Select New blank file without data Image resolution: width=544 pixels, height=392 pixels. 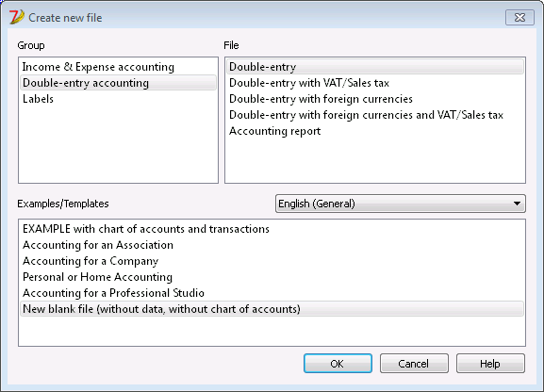272,309
